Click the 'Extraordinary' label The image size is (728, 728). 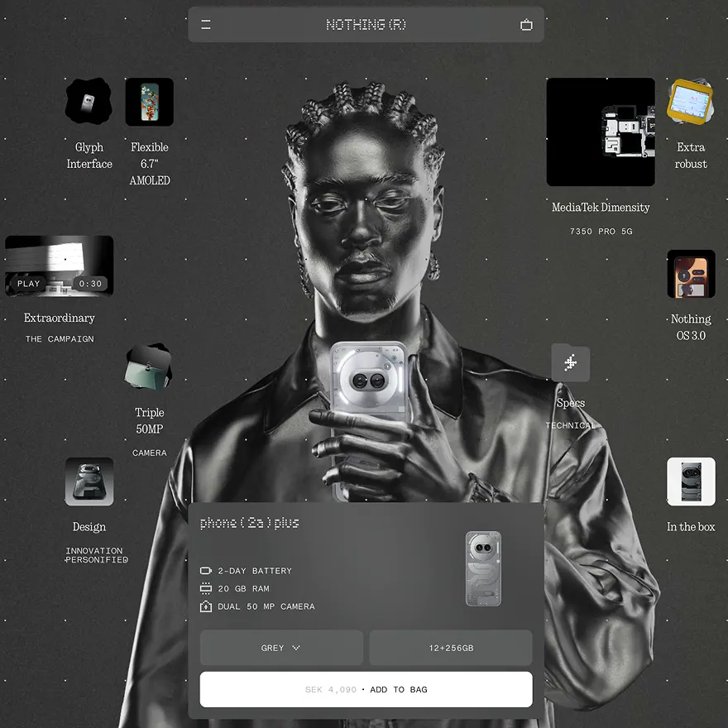click(x=60, y=318)
